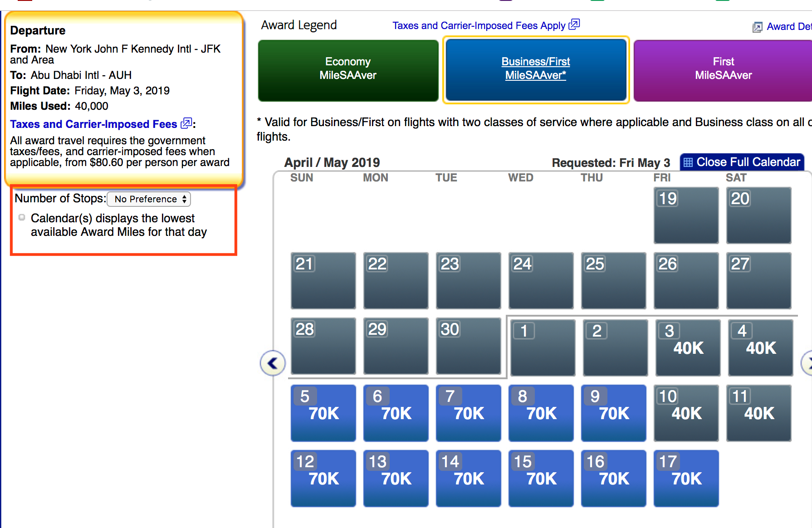Image resolution: width=812 pixels, height=528 pixels.
Task: Click the April 24 calendar cell
Action: [541, 281]
